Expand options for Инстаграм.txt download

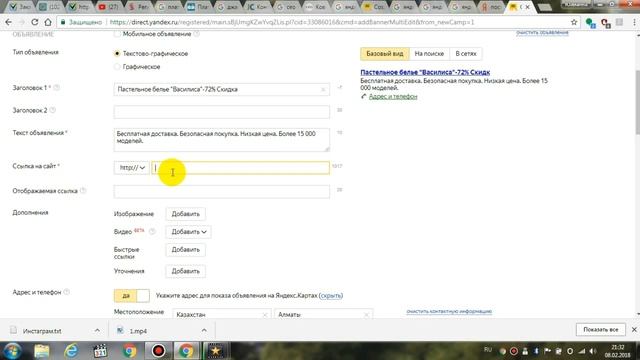tap(97, 330)
